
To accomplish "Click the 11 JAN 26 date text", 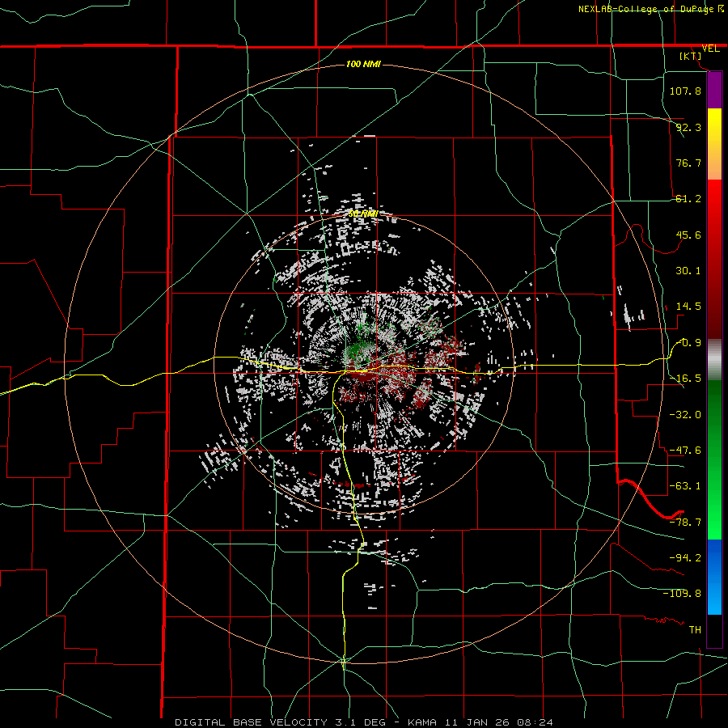I will point(477,722).
